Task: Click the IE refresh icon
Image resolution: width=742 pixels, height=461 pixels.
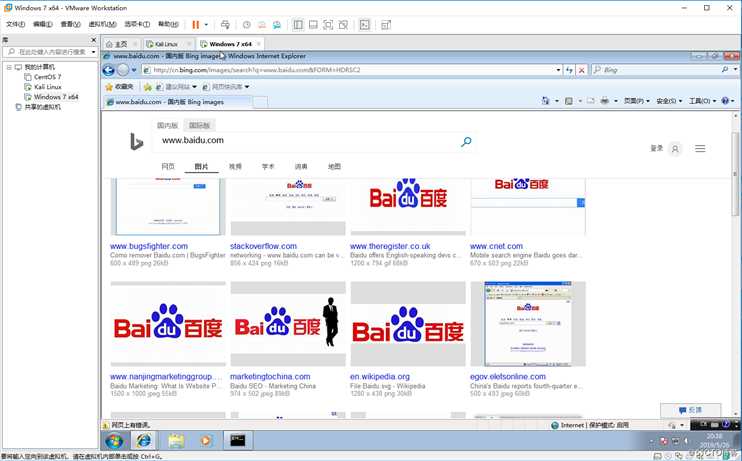Action: [x=569, y=70]
